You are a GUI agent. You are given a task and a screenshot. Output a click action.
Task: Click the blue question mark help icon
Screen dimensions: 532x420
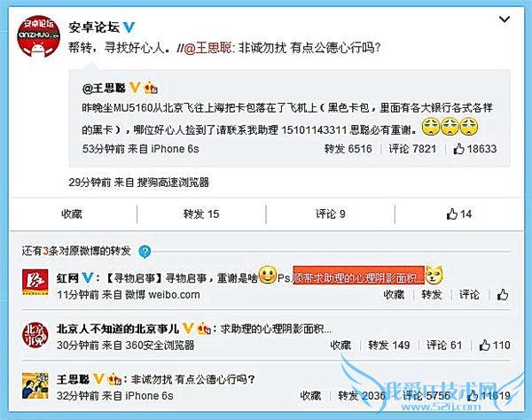click(x=145, y=252)
